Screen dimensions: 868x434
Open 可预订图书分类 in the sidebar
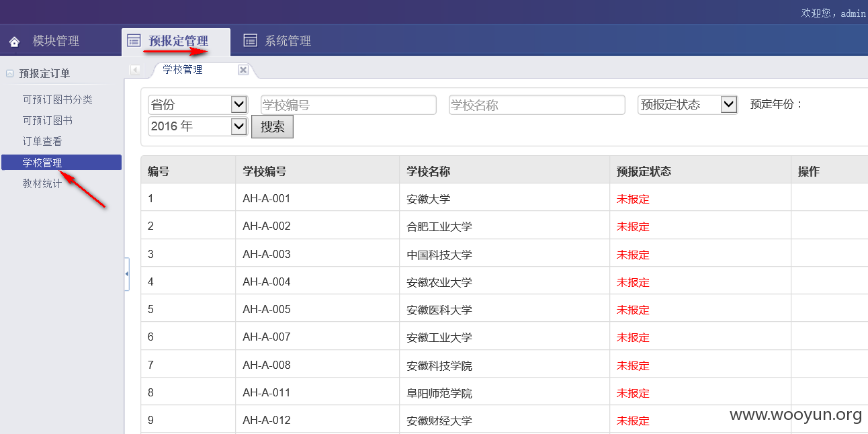point(58,99)
